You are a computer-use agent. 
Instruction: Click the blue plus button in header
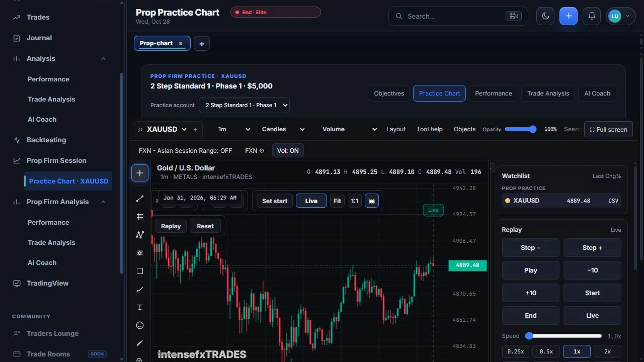[x=569, y=16]
